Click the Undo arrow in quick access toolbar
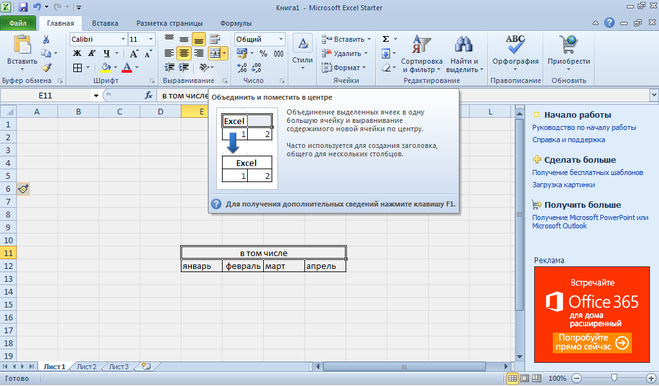Screen dimensions: 659x386 click(x=37, y=7)
